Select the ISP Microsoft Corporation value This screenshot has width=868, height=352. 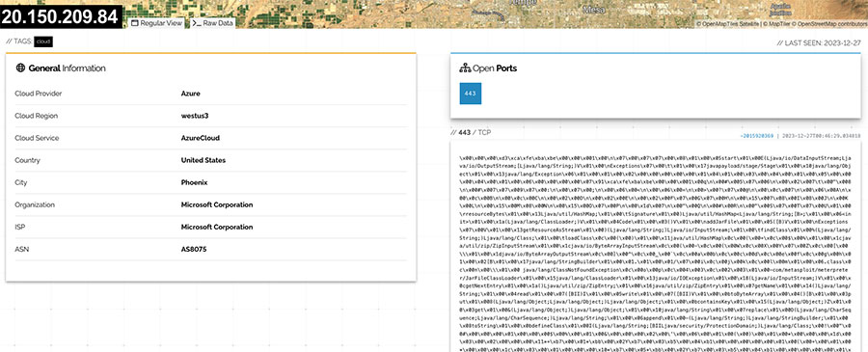point(217,227)
